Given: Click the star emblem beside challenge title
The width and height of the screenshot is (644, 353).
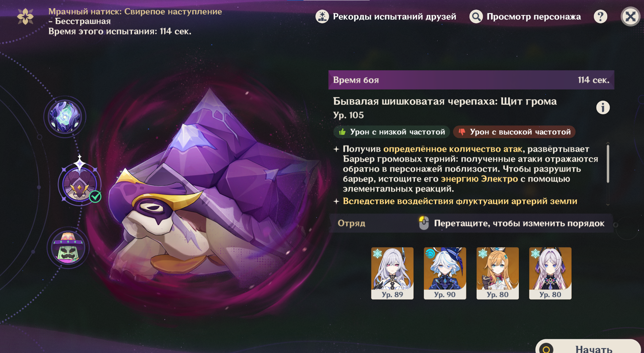Looking at the screenshot, I should (25, 16).
